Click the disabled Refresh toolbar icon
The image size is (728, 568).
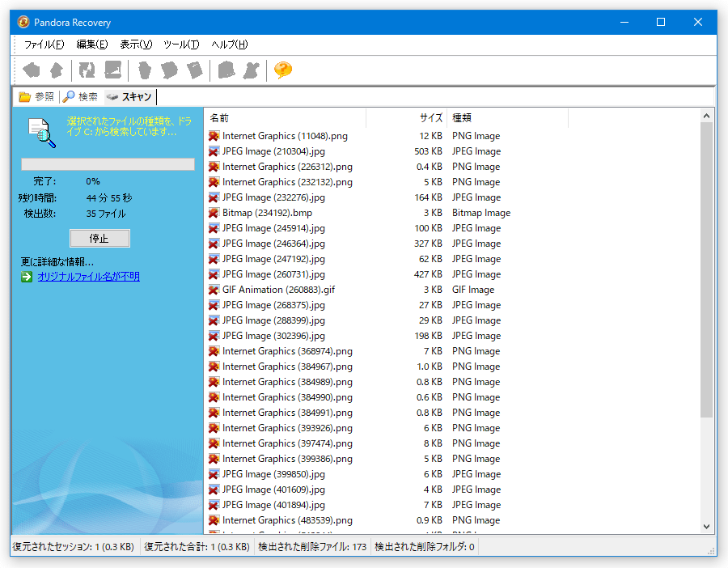coord(87,70)
